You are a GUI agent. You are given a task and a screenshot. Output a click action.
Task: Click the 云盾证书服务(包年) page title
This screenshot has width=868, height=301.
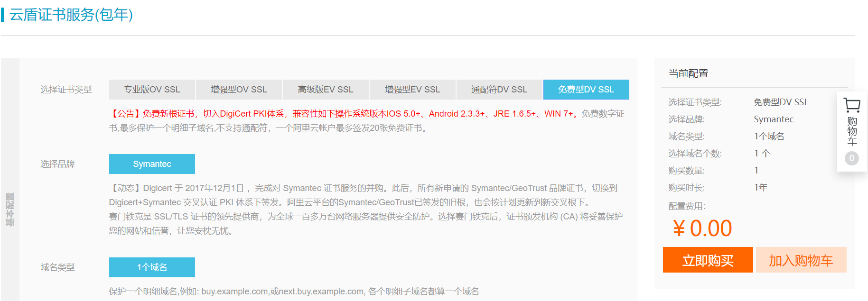pyautogui.click(x=71, y=15)
